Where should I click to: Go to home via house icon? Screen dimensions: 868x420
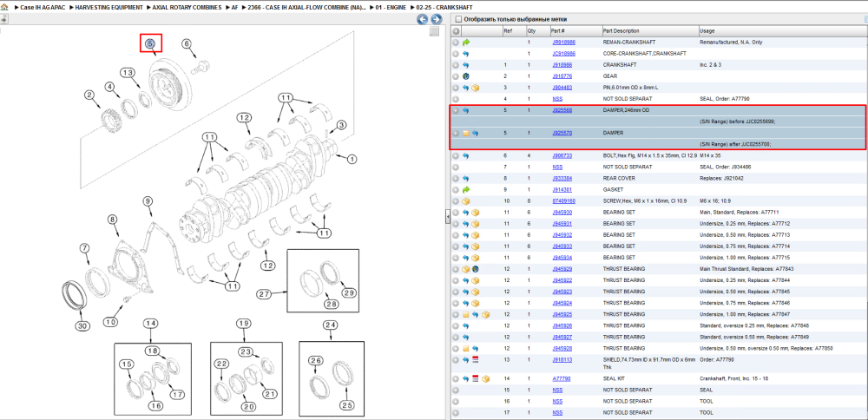click(4, 8)
